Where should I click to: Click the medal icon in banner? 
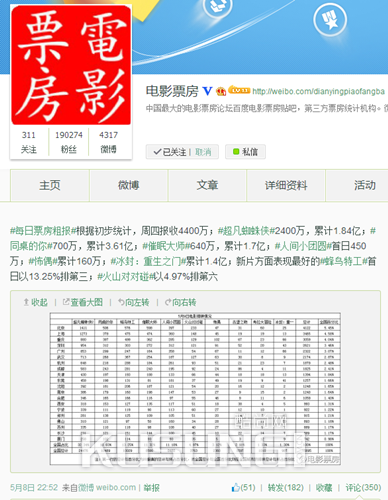pyautogui.click(x=330, y=19)
